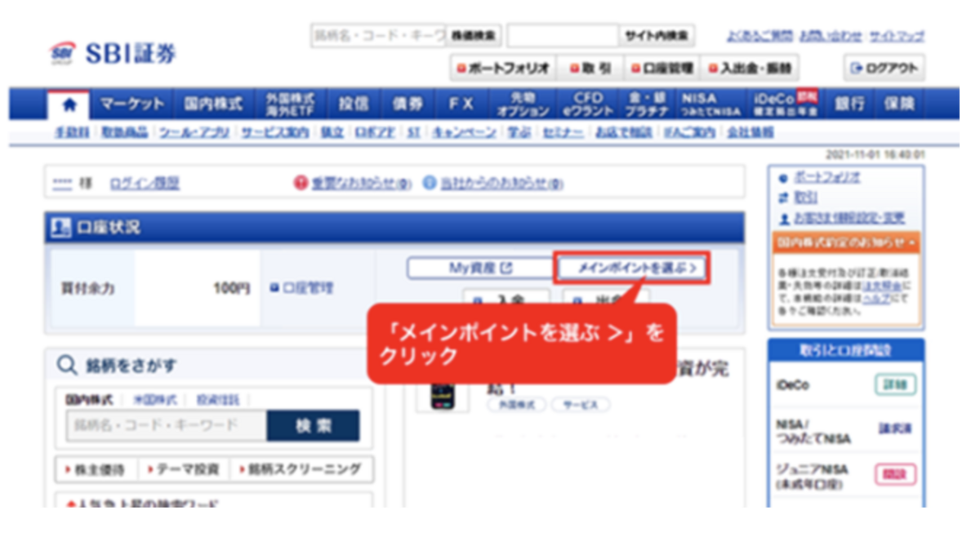Type in the 銘柄名・コード・キーワード top search field
980x541 pixels.
(x=378, y=36)
